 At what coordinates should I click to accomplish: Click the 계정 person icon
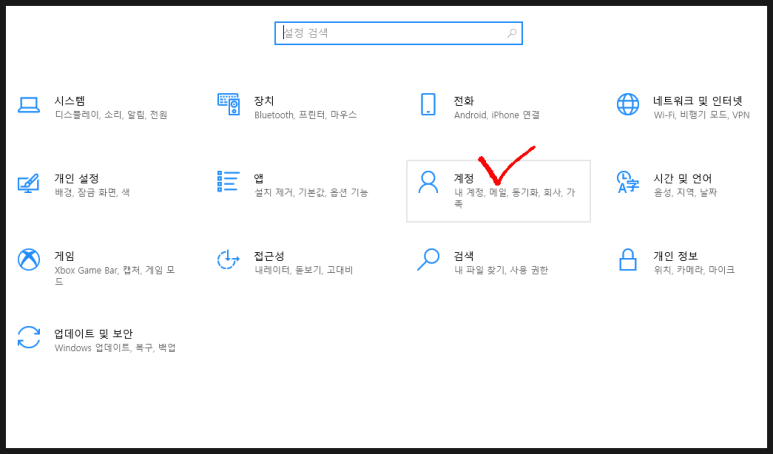[428, 182]
